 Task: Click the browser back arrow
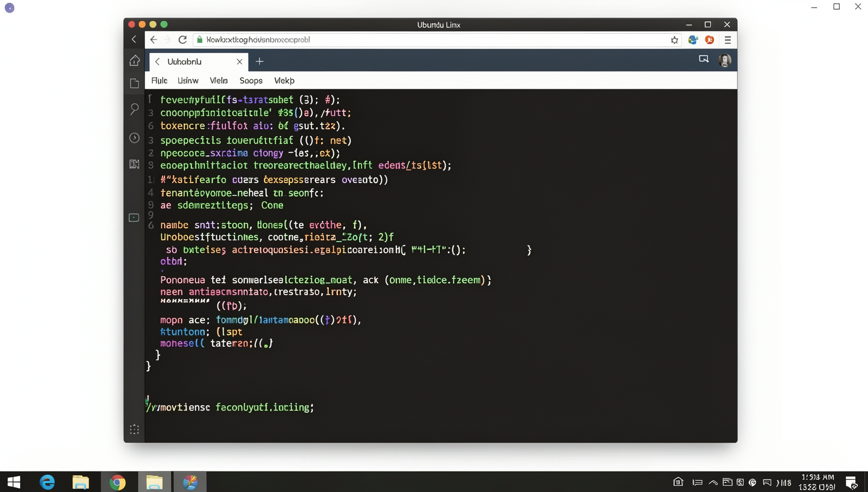pyautogui.click(x=154, y=40)
